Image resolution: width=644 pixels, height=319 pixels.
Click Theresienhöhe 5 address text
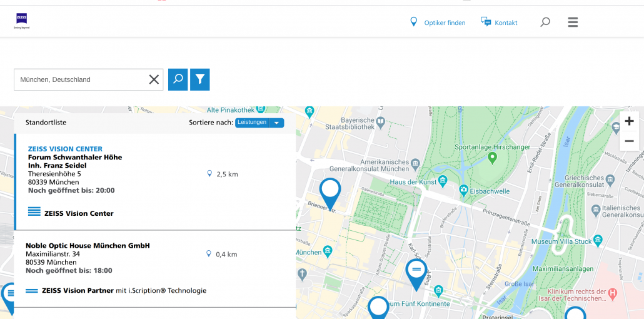(54, 174)
